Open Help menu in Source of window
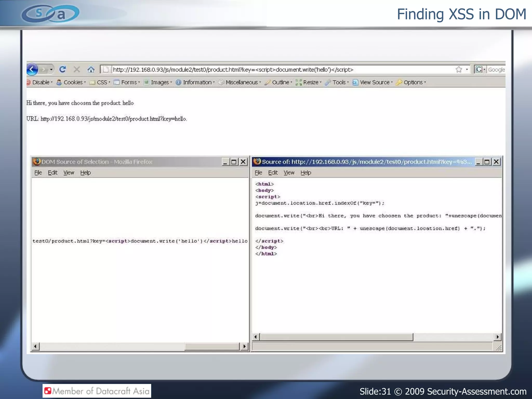Screen dimensions: 532x399 (x=306, y=172)
